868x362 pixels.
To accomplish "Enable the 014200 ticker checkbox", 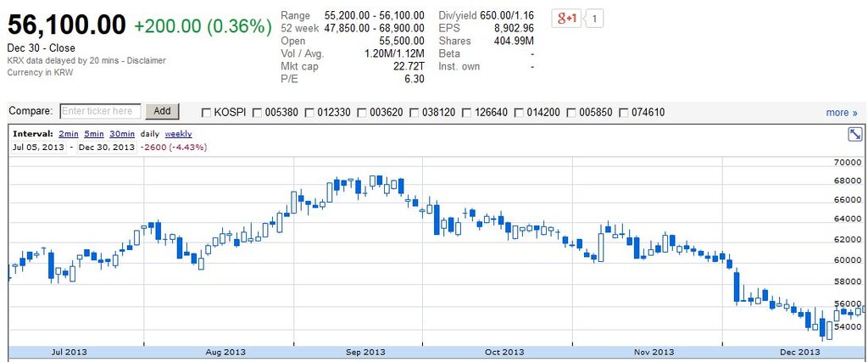I will pyautogui.click(x=519, y=113).
